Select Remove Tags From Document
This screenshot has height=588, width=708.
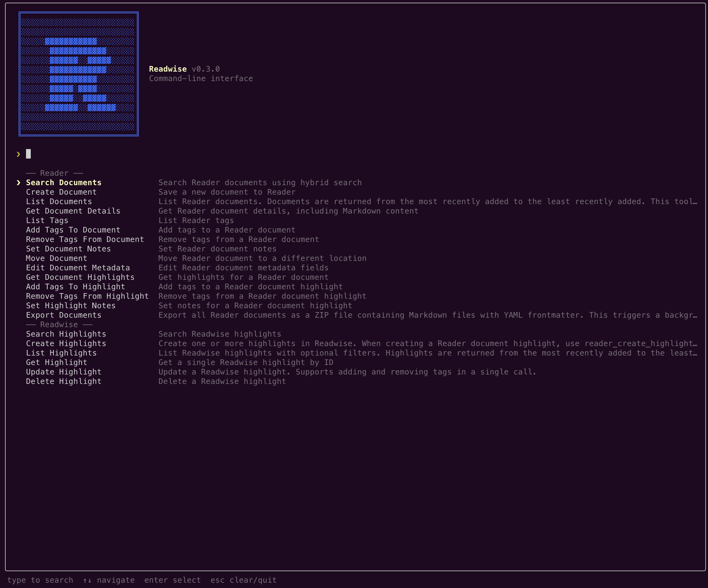coord(85,239)
